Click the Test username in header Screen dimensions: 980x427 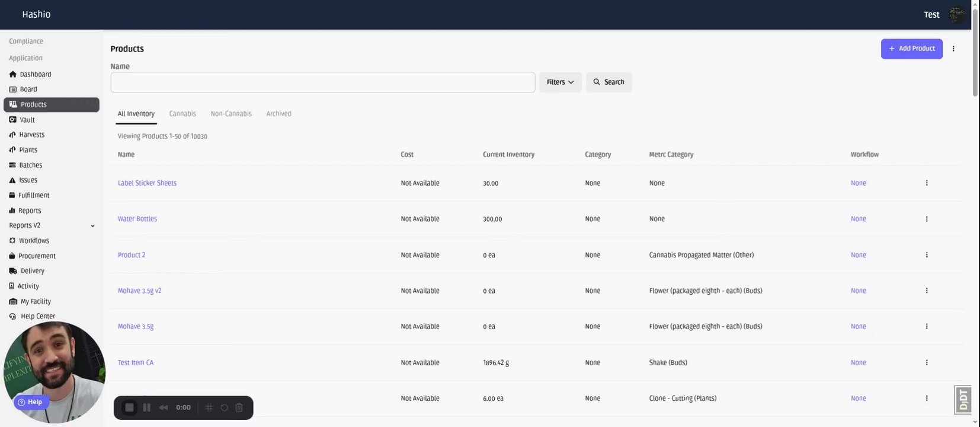[931, 15]
